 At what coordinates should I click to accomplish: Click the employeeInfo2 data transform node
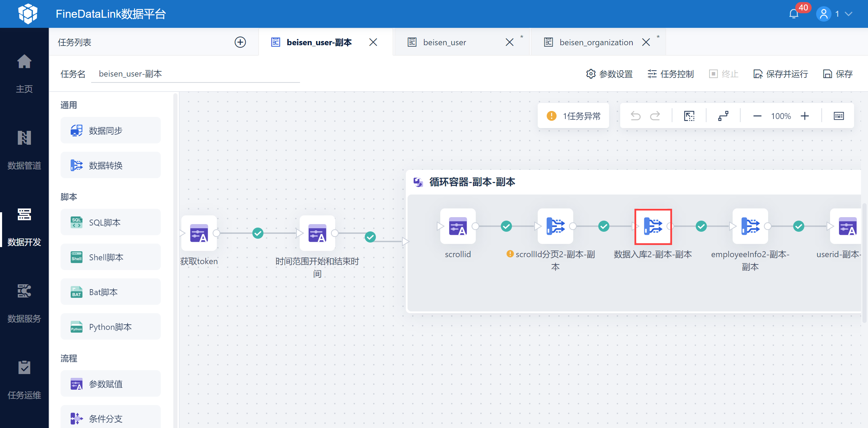click(x=750, y=227)
